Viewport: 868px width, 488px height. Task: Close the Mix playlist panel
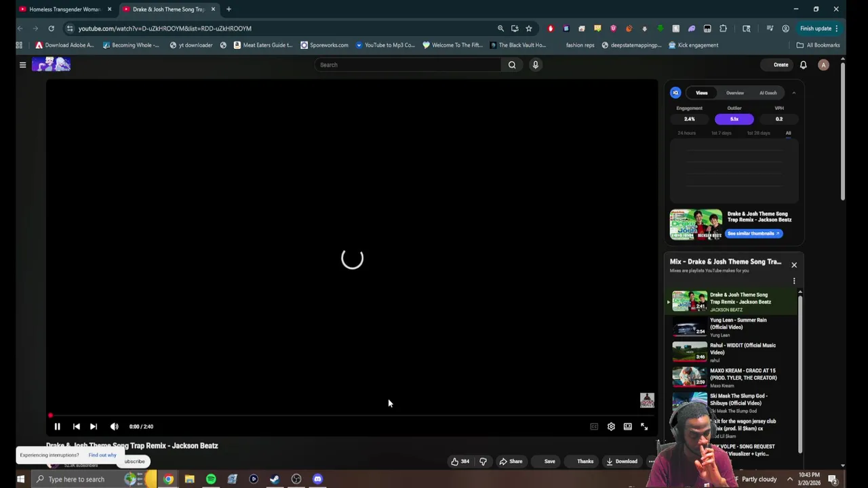793,265
